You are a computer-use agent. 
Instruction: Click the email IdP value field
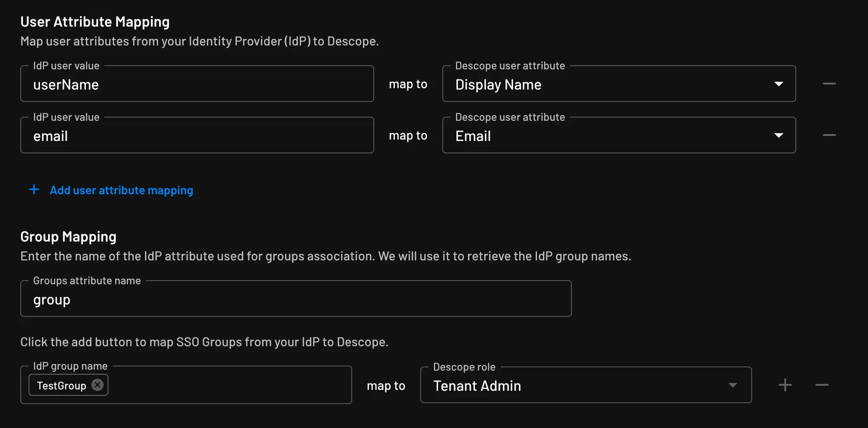coord(197,136)
